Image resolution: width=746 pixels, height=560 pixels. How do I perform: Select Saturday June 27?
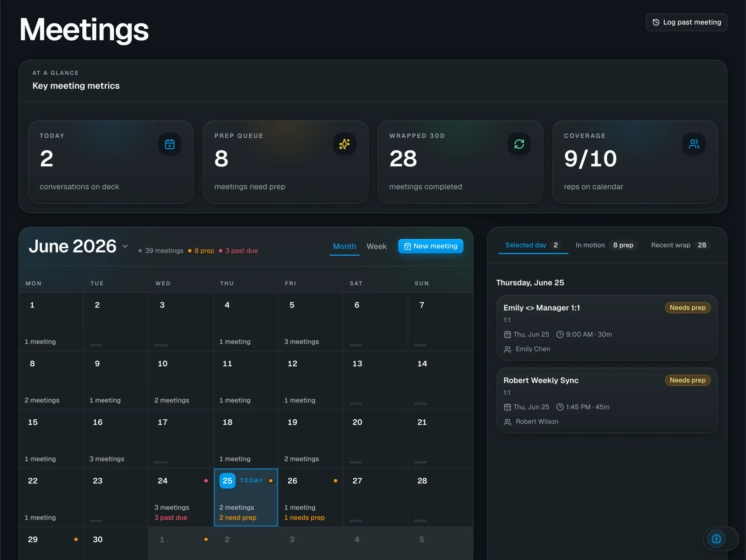point(375,498)
